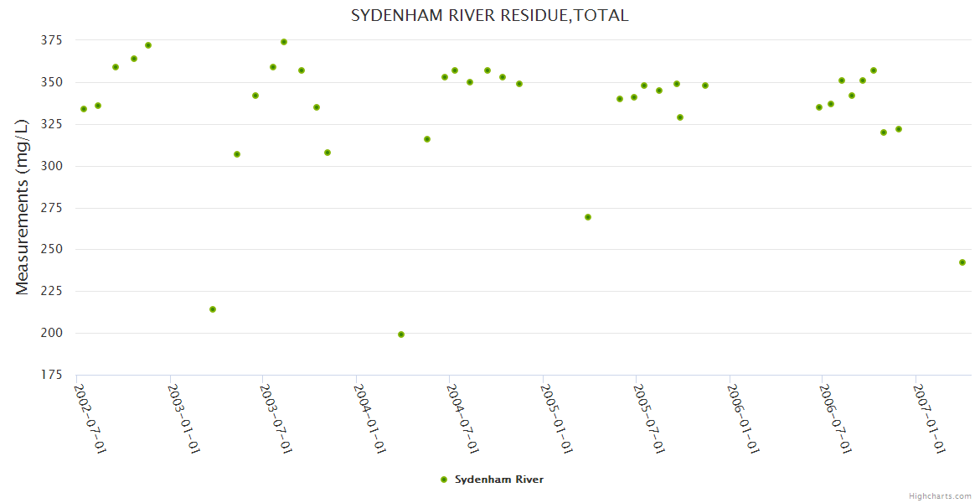The height and width of the screenshot is (503, 980).
Task: Click the lowest data point near 199 mg/L
Action: tap(401, 334)
